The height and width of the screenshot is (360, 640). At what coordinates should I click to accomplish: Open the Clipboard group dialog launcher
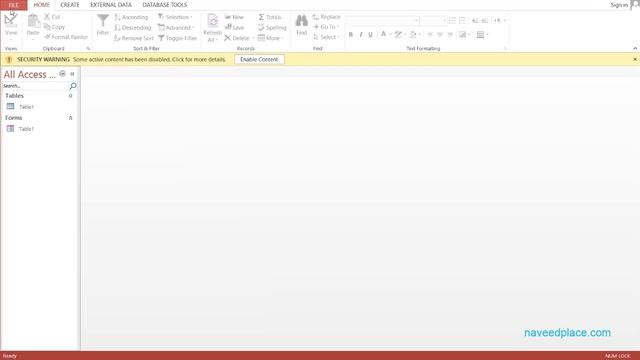pyautogui.click(x=88, y=49)
